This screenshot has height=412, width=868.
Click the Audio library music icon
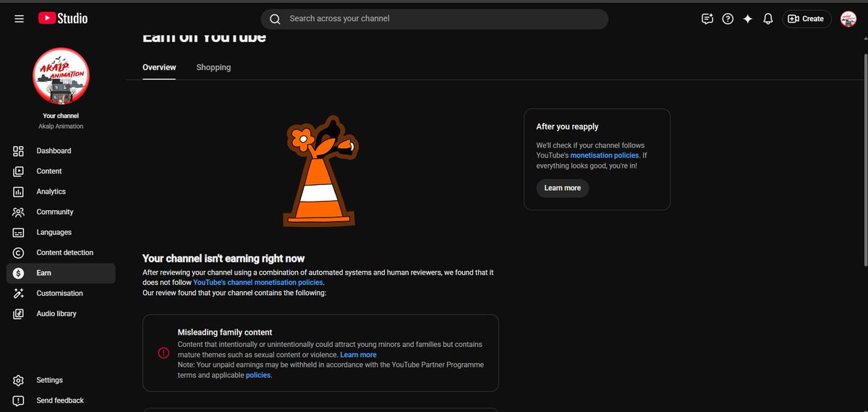tap(19, 314)
